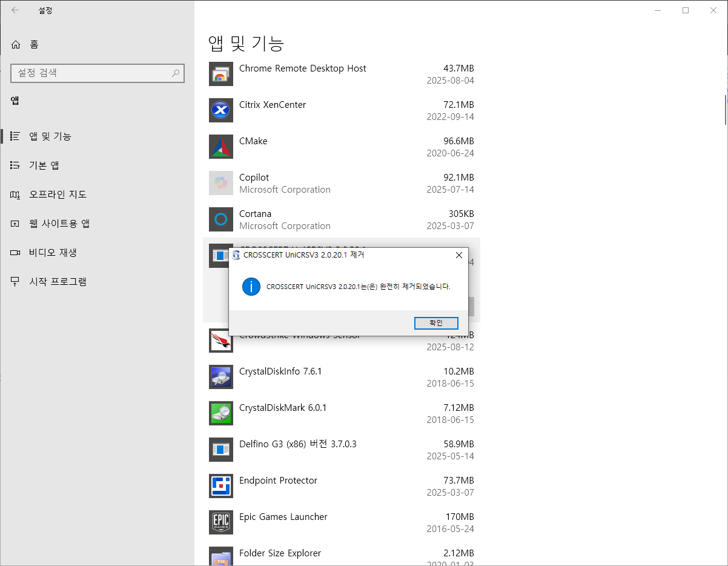Click the 앱 및 기능 page heading
The width and height of the screenshot is (728, 566).
246,43
